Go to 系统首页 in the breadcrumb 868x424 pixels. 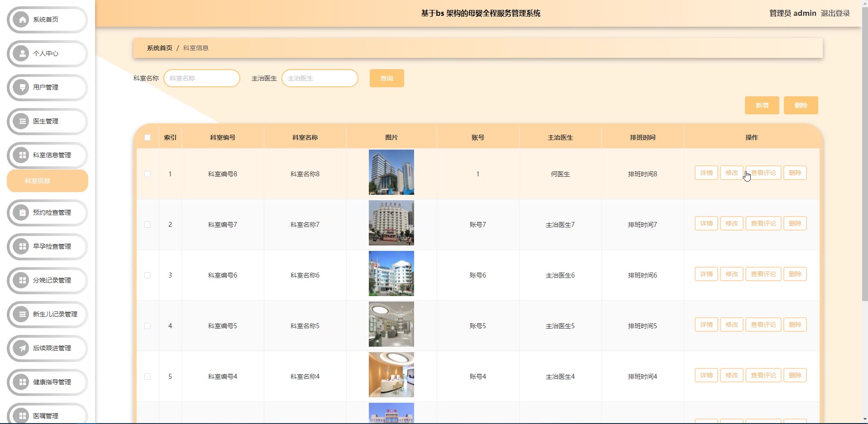click(x=159, y=48)
